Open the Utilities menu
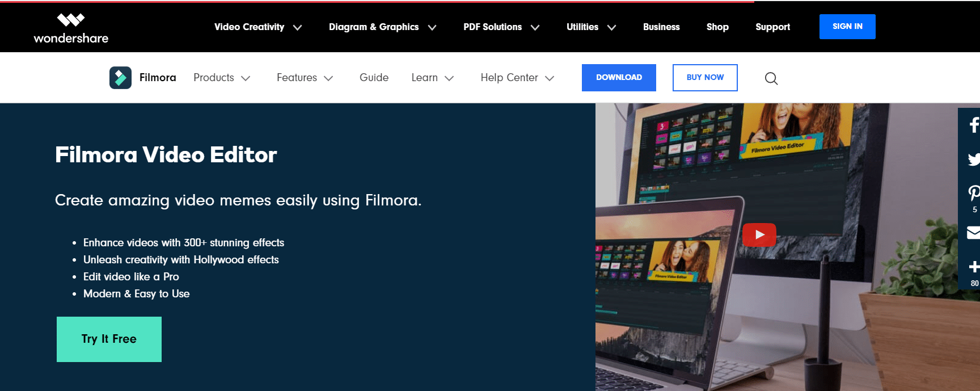Screen dimensions: 980x391 (582, 27)
